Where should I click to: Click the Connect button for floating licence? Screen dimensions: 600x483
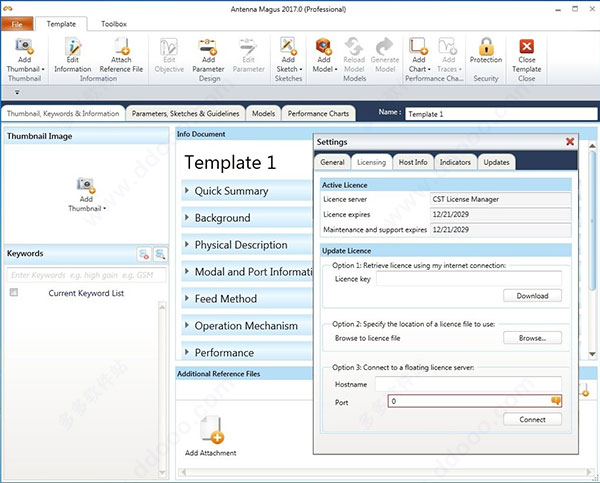coord(532,419)
